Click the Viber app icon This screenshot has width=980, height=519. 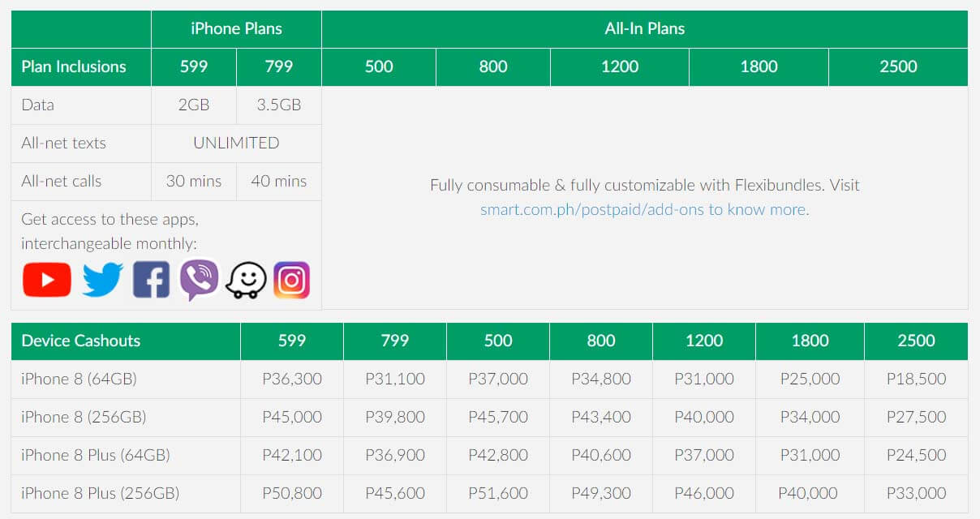click(x=199, y=280)
